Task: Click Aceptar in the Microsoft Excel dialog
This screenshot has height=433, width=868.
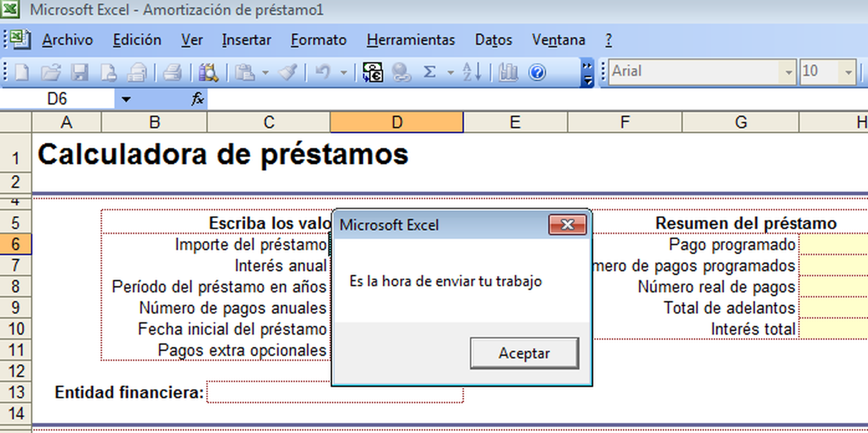Action: coord(525,353)
